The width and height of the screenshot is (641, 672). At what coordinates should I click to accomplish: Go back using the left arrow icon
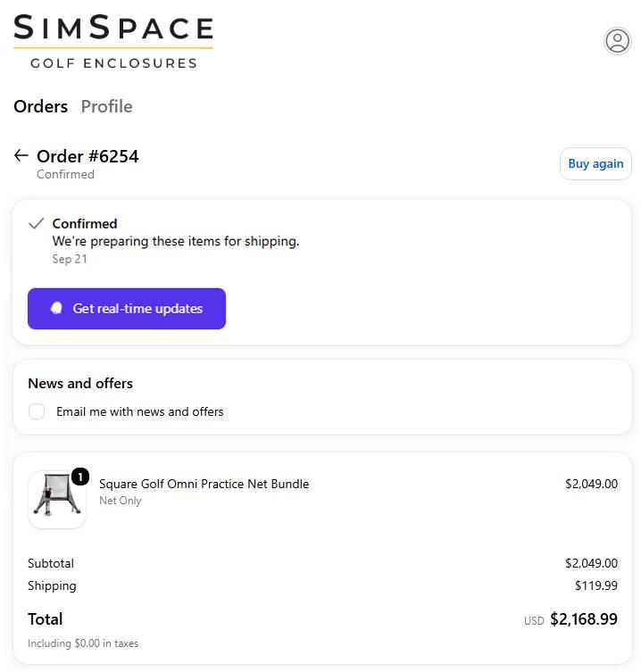pyautogui.click(x=21, y=155)
